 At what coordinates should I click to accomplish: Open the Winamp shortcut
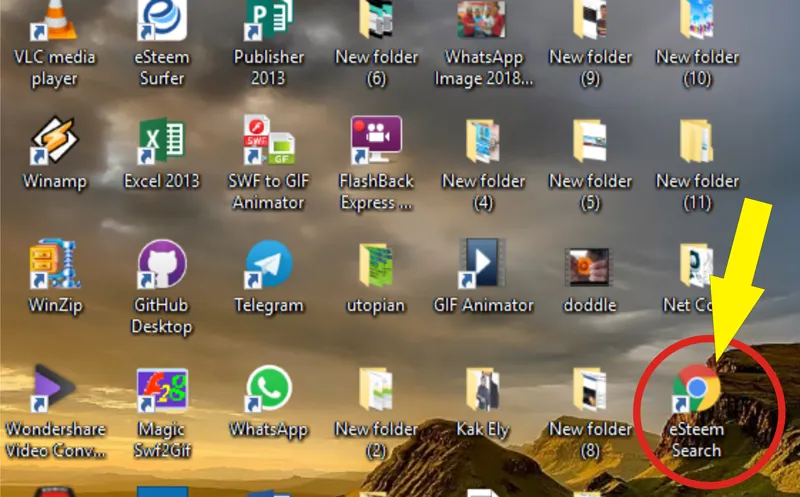[55, 141]
